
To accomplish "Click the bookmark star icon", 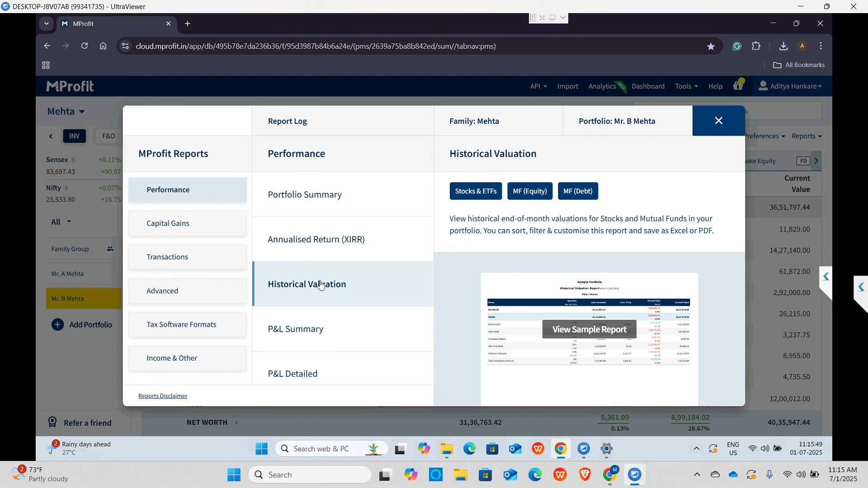I will click(711, 46).
